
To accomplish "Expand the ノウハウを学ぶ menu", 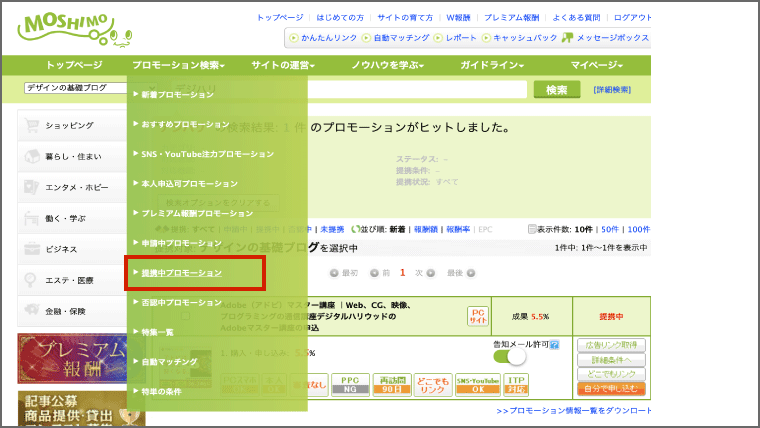I will click(388, 65).
